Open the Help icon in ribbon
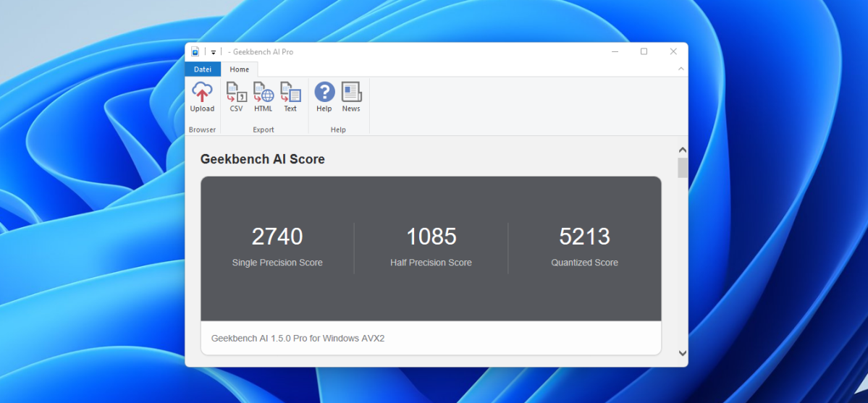The image size is (868, 403). tap(324, 97)
